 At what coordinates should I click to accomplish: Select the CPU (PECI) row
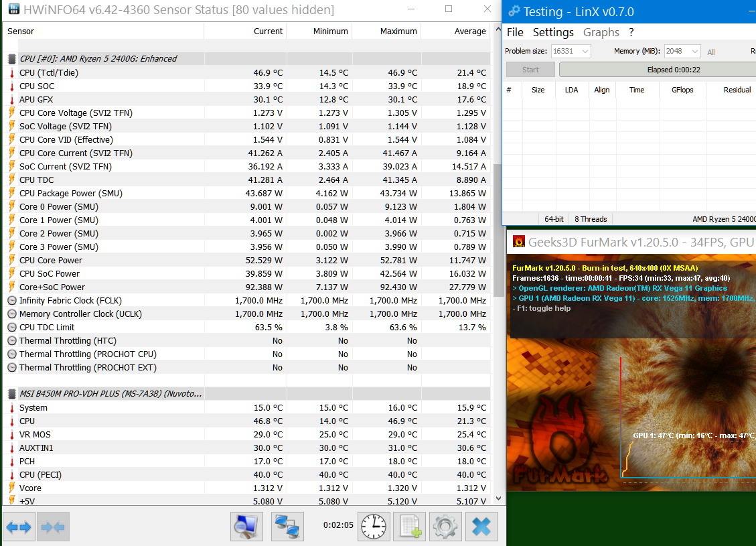pyautogui.click(x=247, y=474)
